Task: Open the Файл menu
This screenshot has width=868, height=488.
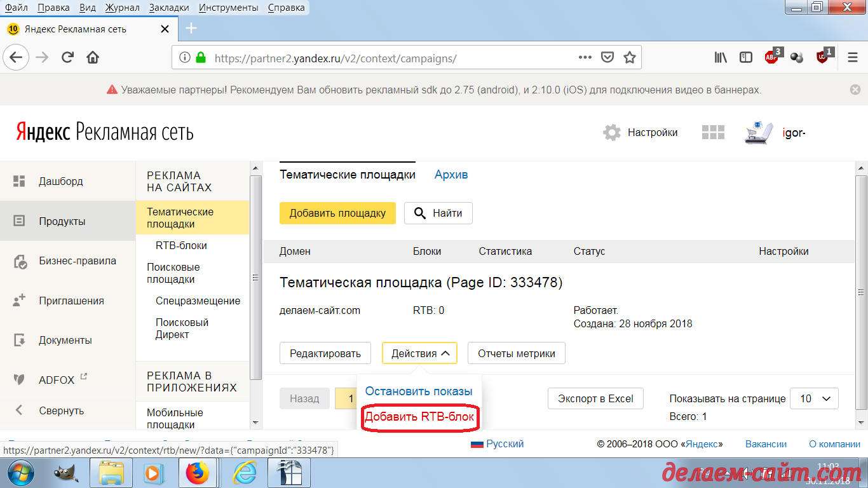Action: tap(16, 8)
